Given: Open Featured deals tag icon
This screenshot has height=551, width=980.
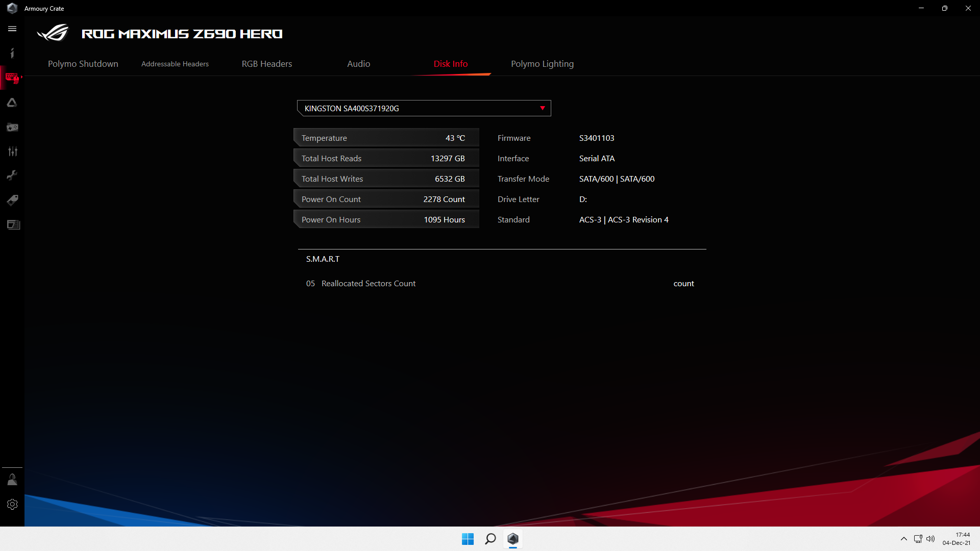Looking at the screenshot, I should point(12,200).
